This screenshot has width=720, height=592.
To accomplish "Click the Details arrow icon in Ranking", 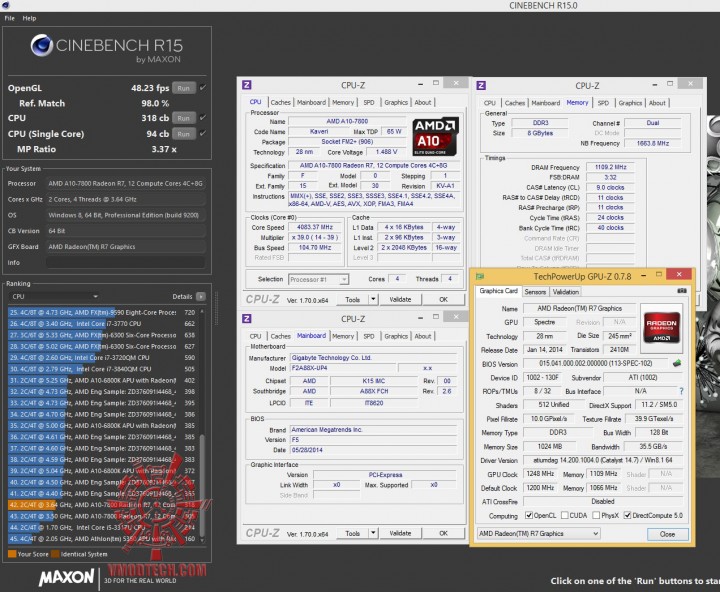I will point(201,296).
